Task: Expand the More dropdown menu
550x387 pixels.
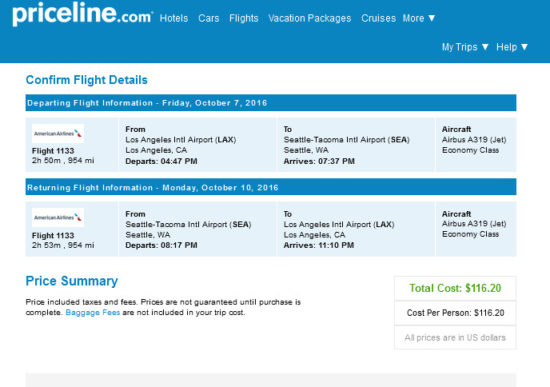Action: tap(418, 18)
